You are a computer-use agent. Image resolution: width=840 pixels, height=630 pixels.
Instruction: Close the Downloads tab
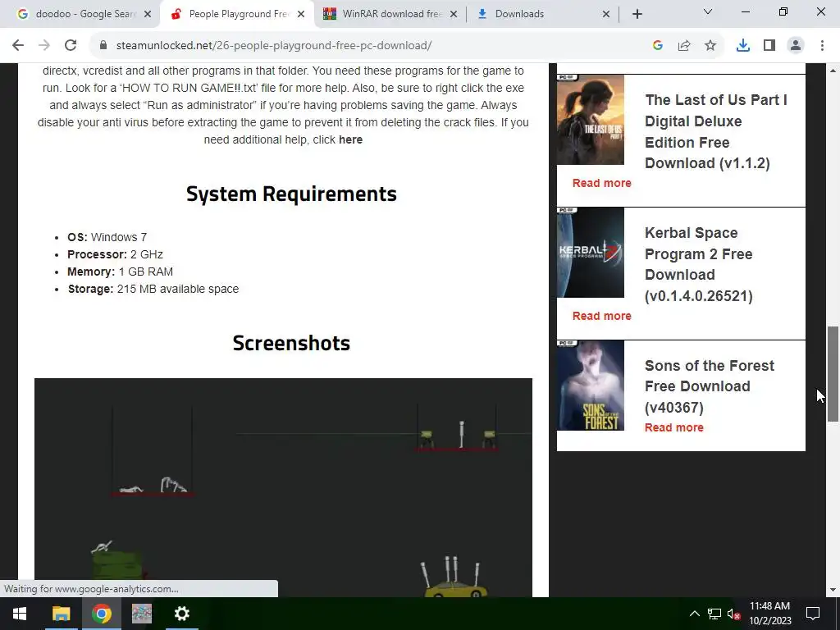[606, 15]
